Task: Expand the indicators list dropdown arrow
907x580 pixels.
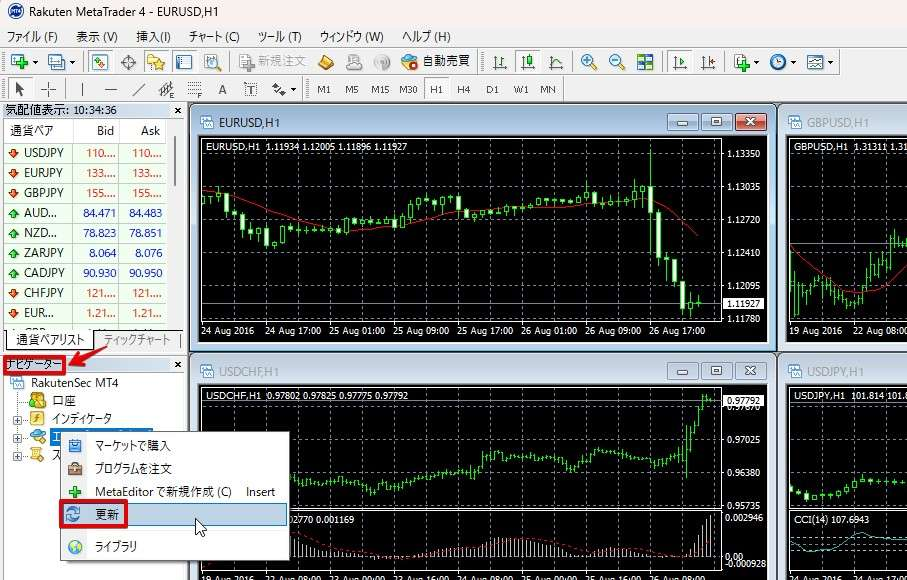Action: pyautogui.click(x=757, y=62)
